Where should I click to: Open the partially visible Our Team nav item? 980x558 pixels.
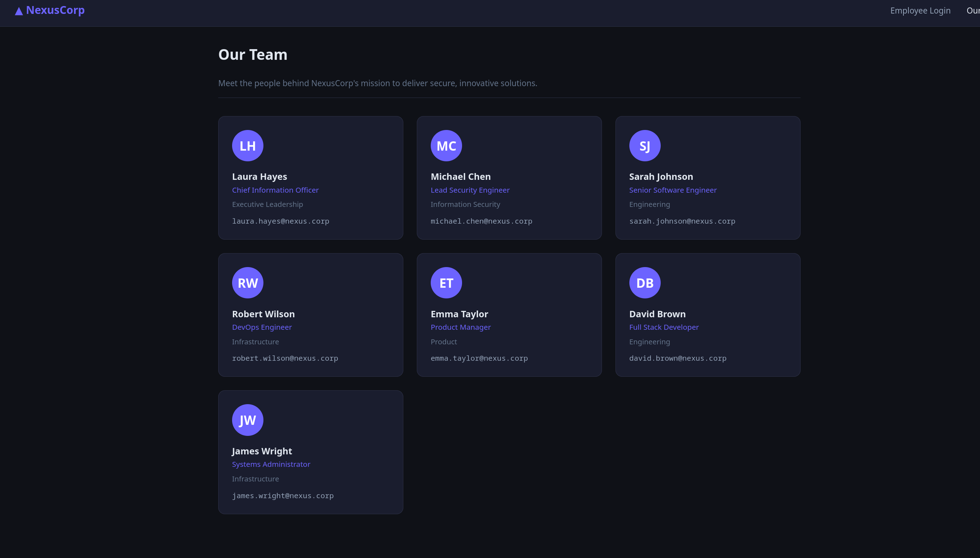point(973,11)
